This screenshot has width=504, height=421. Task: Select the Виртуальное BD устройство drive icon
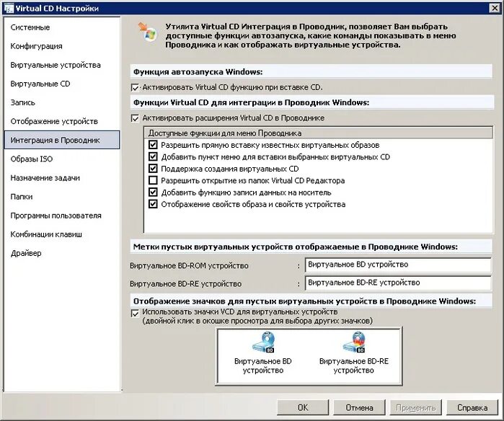pyautogui.click(x=263, y=342)
